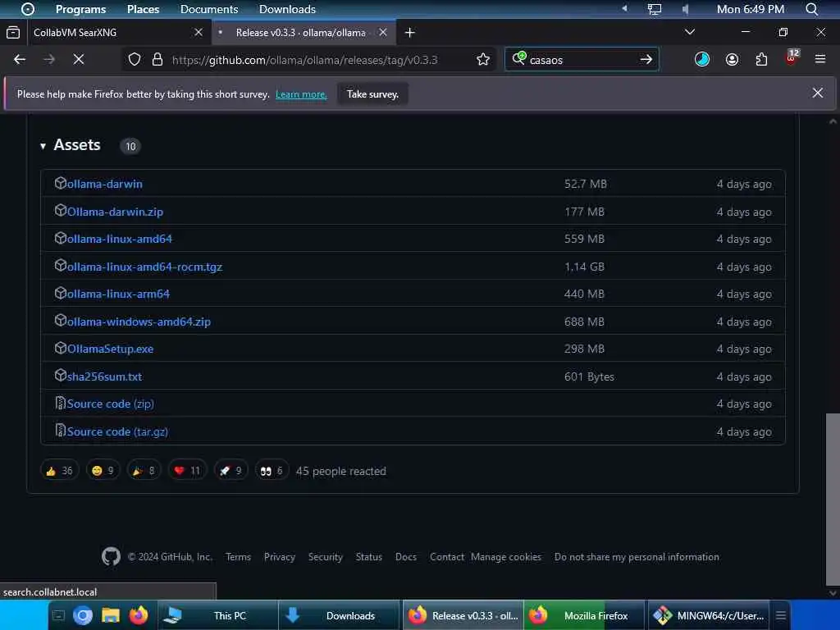Open uBlock extension with 12 badge
The height and width of the screenshot is (630, 840).
(x=792, y=58)
